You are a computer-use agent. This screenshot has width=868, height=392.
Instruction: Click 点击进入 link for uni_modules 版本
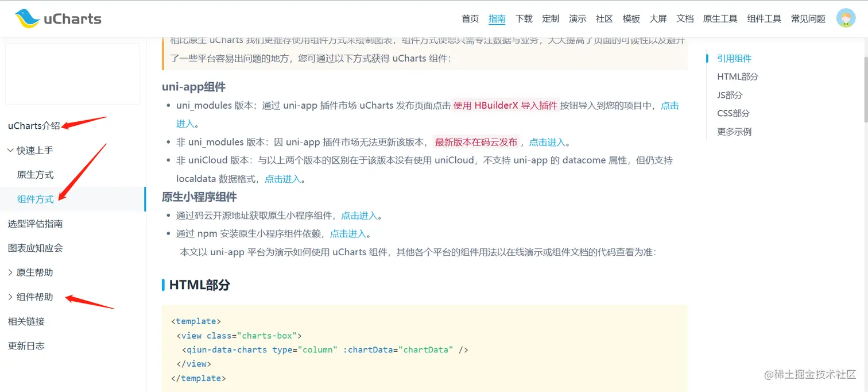click(x=670, y=106)
